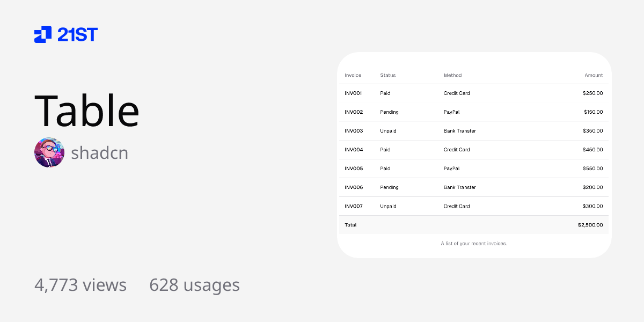Click the 4,773 views counter

[80, 285]
